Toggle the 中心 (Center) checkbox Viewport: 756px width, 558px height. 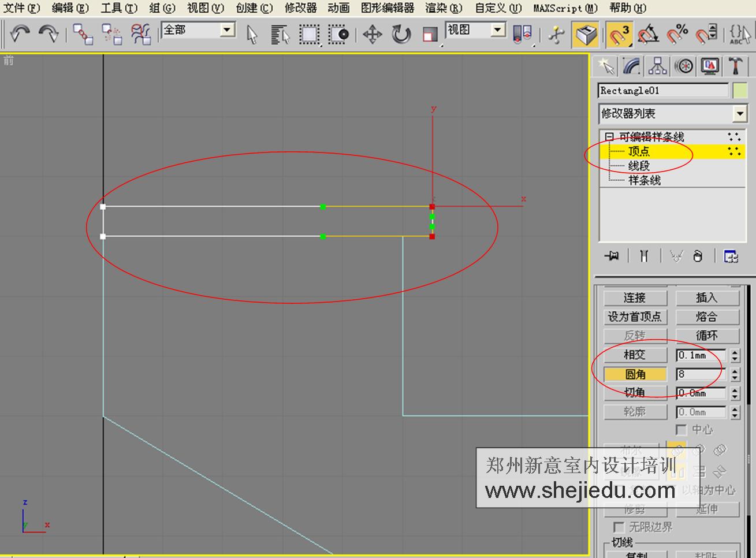[x=681, y=430]
